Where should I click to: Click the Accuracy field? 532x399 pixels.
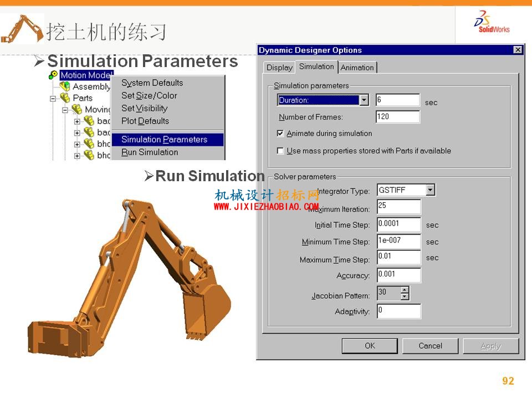[399, 275]
